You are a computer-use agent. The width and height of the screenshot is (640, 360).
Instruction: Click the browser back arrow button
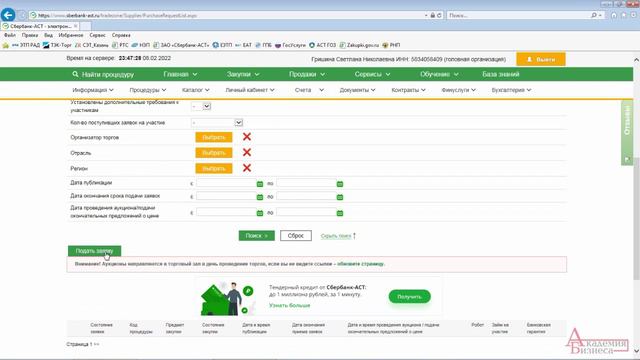click(8, 15)
